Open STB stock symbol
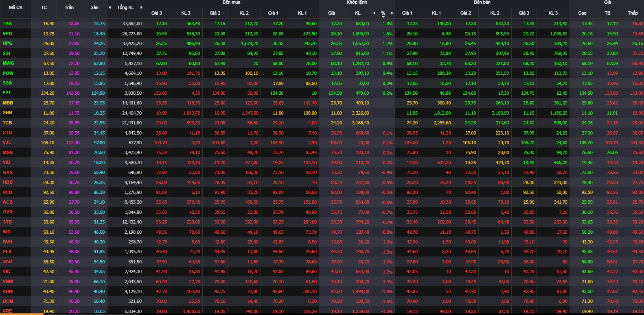644x315 pixels. pos(7,222)
